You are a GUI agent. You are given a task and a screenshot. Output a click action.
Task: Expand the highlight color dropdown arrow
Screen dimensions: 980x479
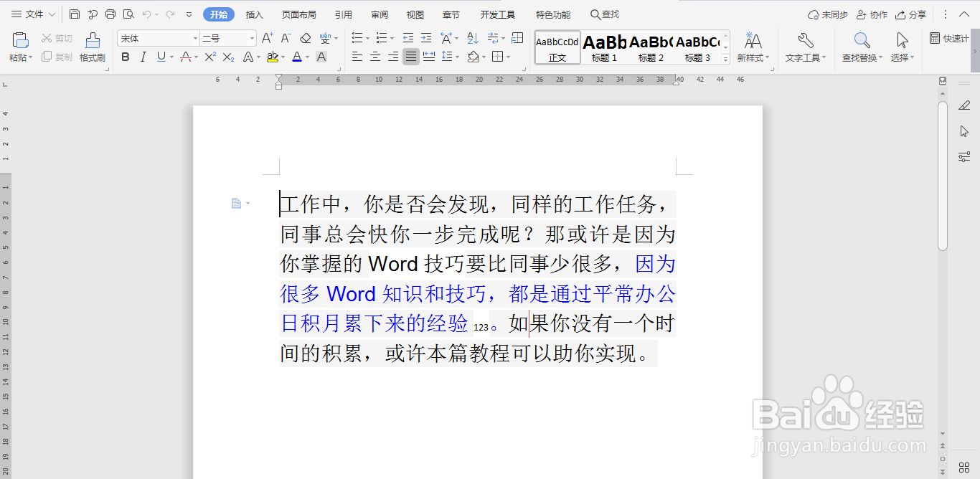point(281,57)
